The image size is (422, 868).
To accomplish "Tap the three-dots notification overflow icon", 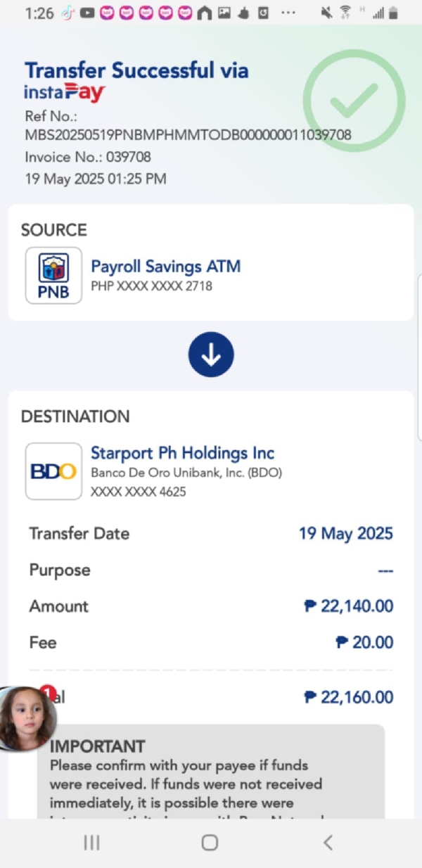I will pyautogui.click(x=288, y=13).
